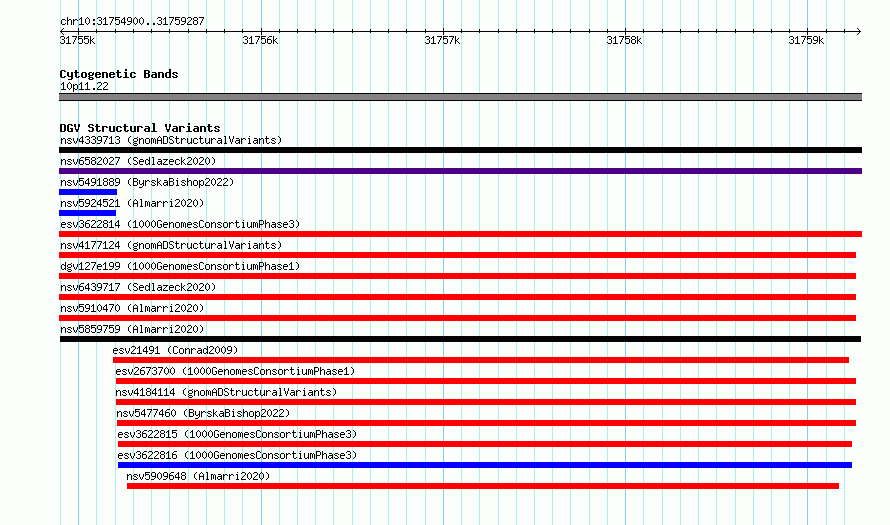Click the black nsv5859759 variant bar
This screenshot has width=890, height=525.
[460, 339]
